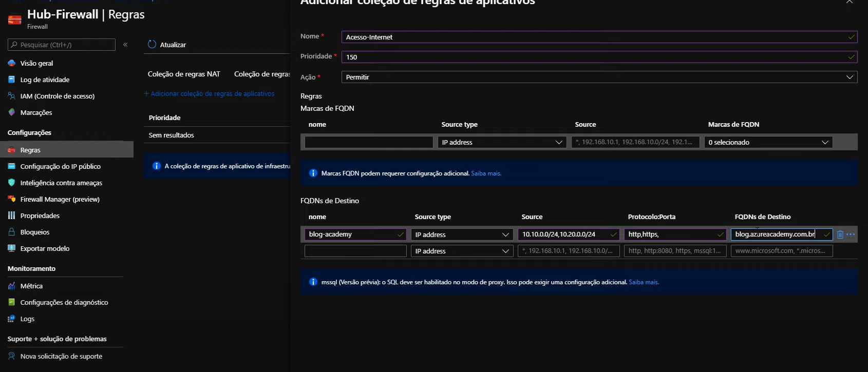Screen dimensions: 868x372
Task: Click the search magnifier icon
Action: pyautogui.click(x=14, y=45)
